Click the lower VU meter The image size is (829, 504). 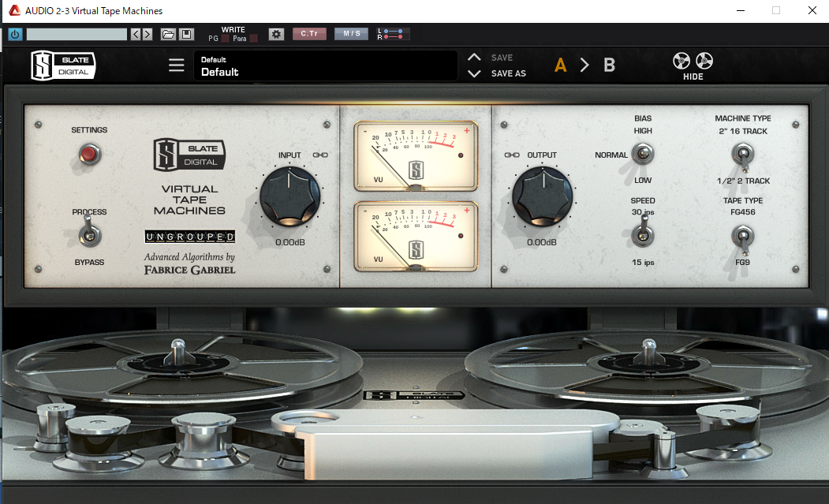click(416, 236)
